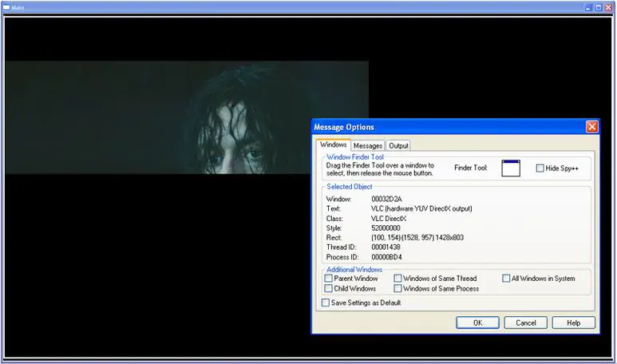This screenshot has height=364, width=617.
Task: Minimize the Main window
Action: click(x=589, y=6)
